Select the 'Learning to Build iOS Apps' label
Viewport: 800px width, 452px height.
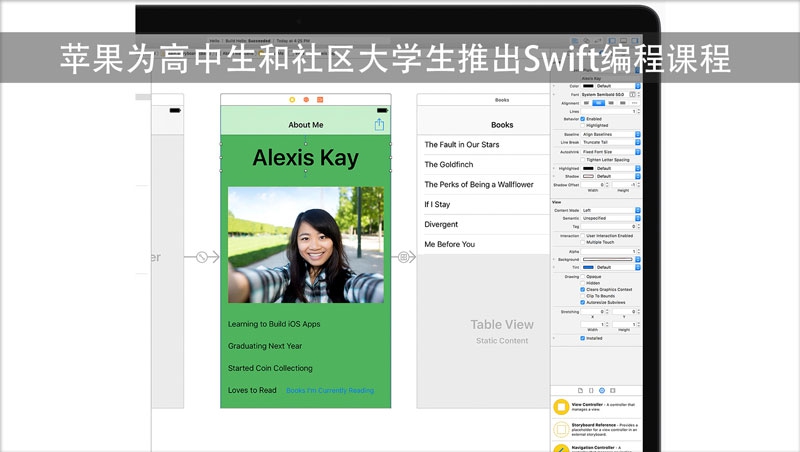click(x=274, y=324)
